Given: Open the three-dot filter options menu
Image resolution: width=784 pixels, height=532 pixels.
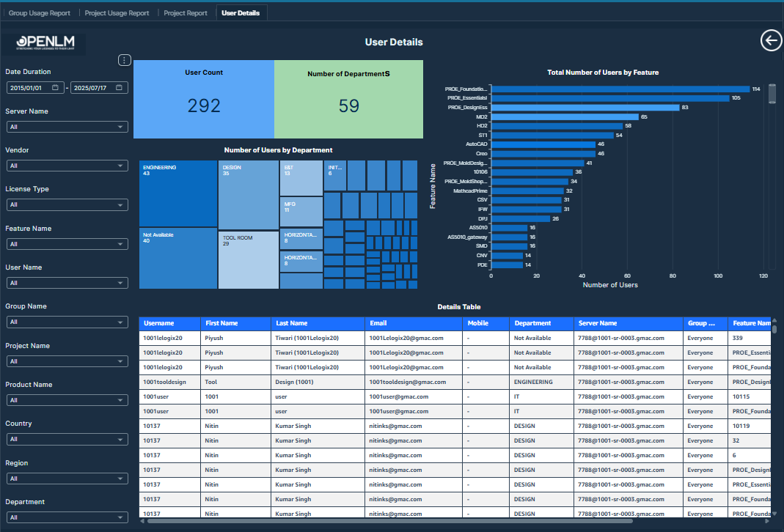Looking at the screenshot, I should [x=124, y=60].
